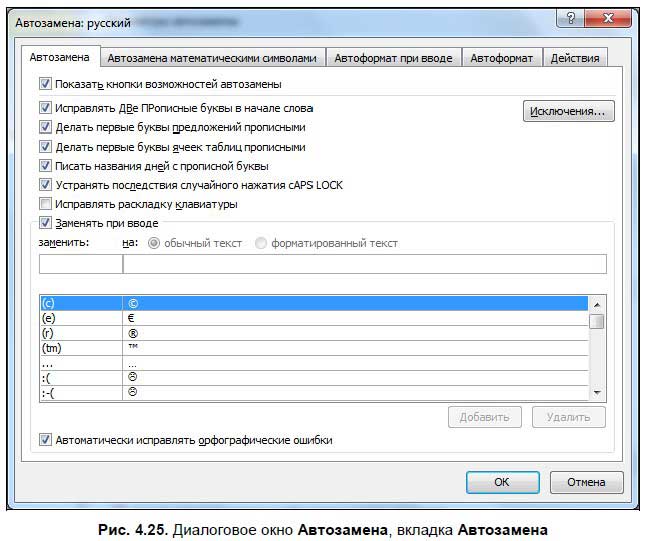Select the (tm) trademark list entry
Screen dimensions: 649x541
tap(80, 348)
